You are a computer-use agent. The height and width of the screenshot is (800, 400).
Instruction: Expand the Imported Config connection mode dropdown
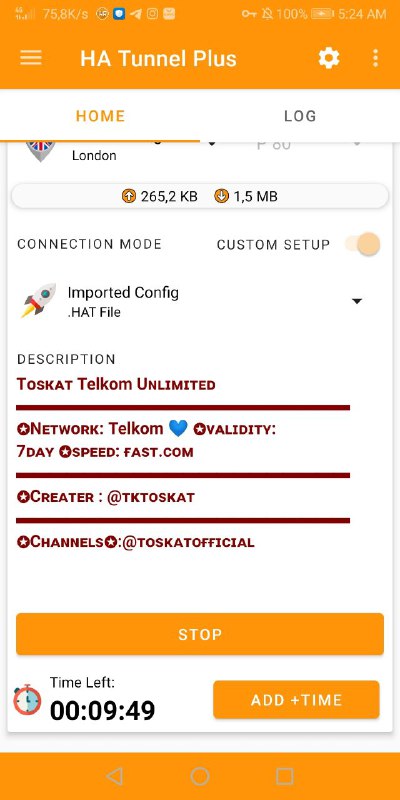[357, 301]
